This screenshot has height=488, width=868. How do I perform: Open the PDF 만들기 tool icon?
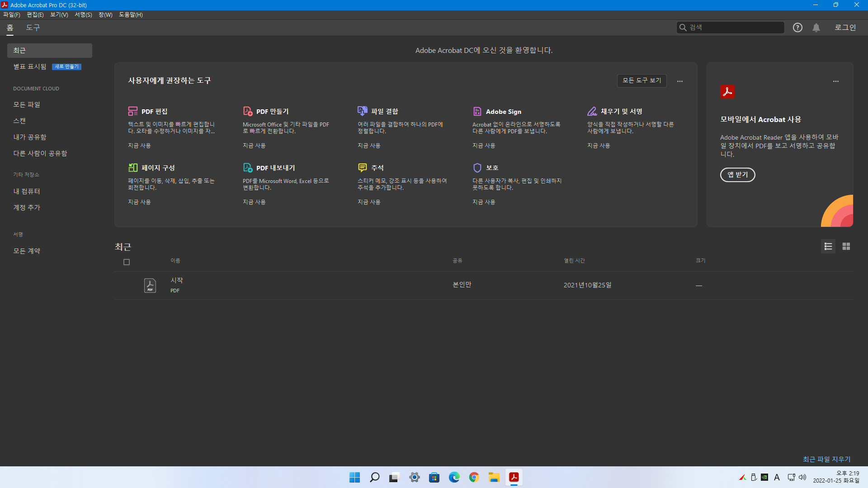(x=248, y=111)
